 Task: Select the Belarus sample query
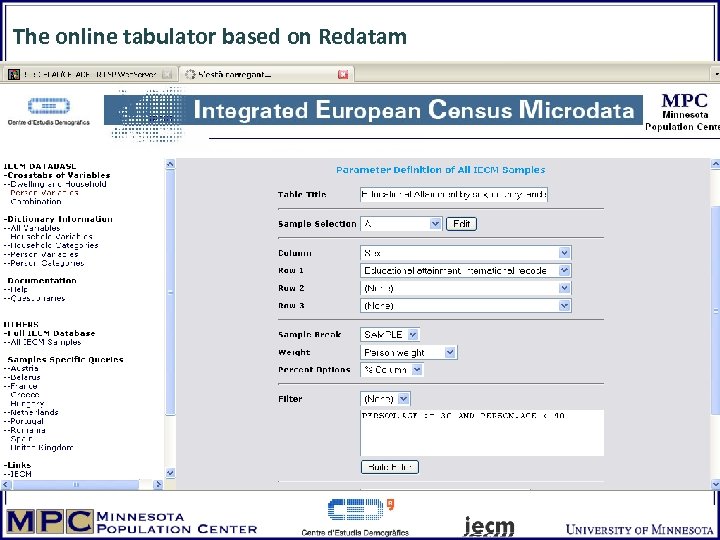coord(22,377)
